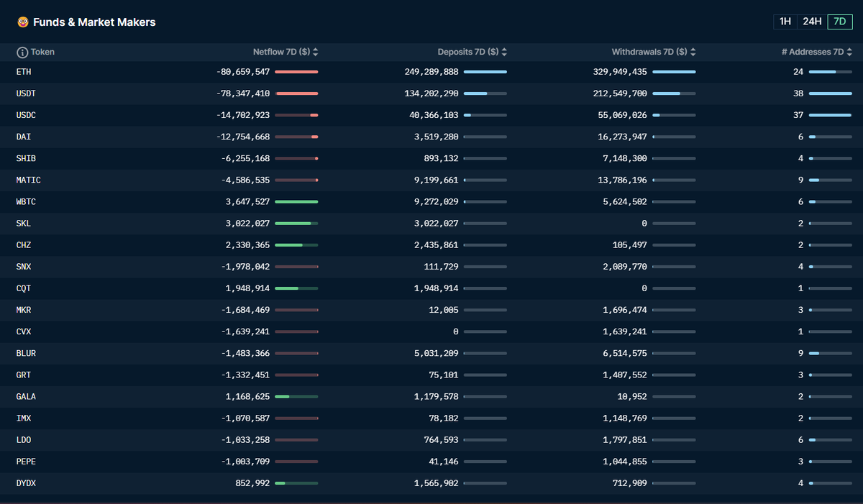Click USDC deposits value 40,366,103

tap(434, 115)
